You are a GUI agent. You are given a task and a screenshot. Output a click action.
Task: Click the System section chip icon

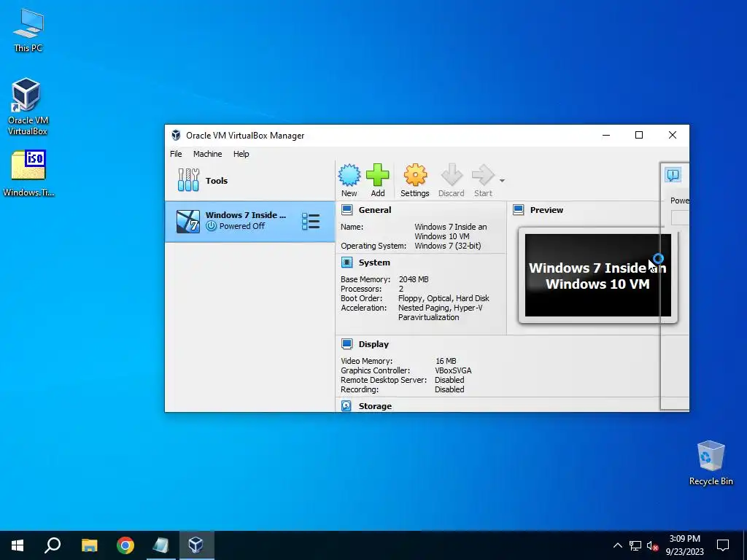pyautogui.click(x=347, y=262)
